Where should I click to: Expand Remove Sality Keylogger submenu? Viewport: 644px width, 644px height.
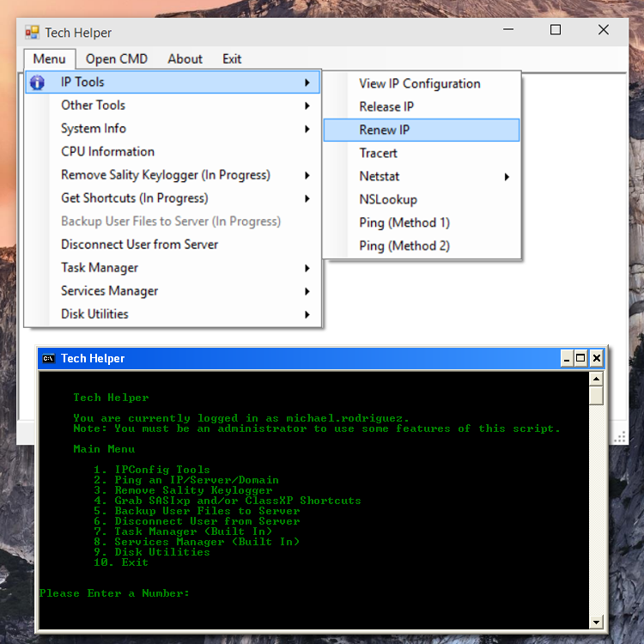point(173,175)
